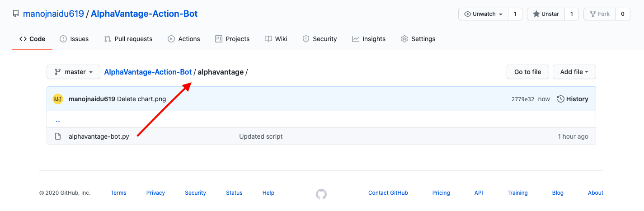This screenshot has height=211, width=644.
Task: Open the footer API link
Action: [x=479, y=193]
